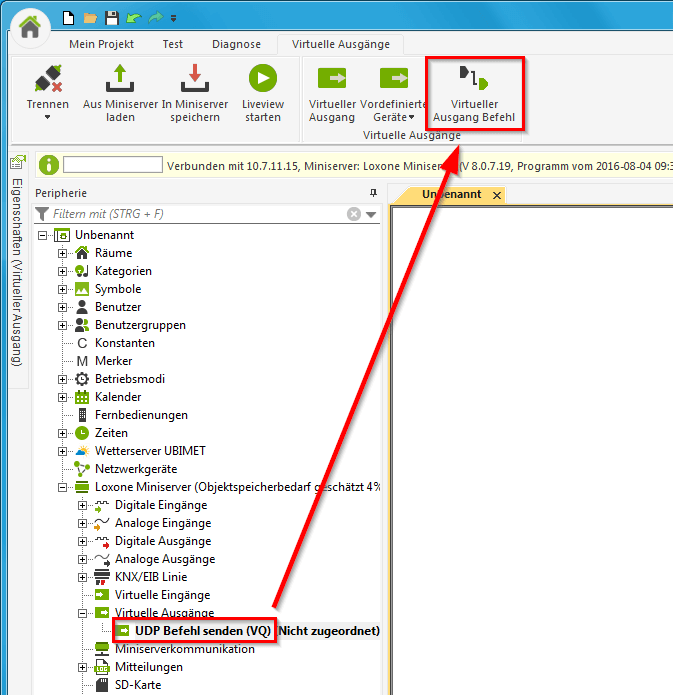
Task: Click the home application button
Action: pyautogui.click(x=30, y=27)
